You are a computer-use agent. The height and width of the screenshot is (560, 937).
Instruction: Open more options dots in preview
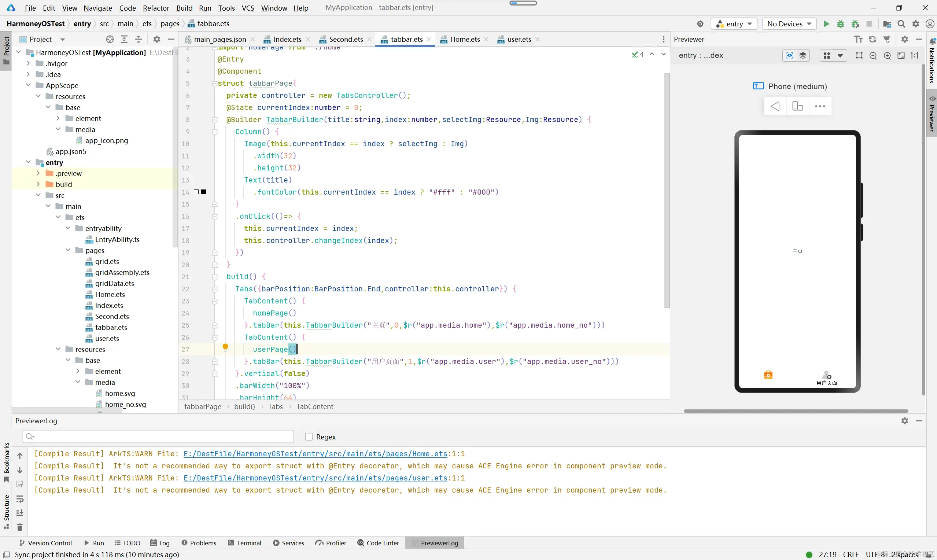tap(820, 106)
